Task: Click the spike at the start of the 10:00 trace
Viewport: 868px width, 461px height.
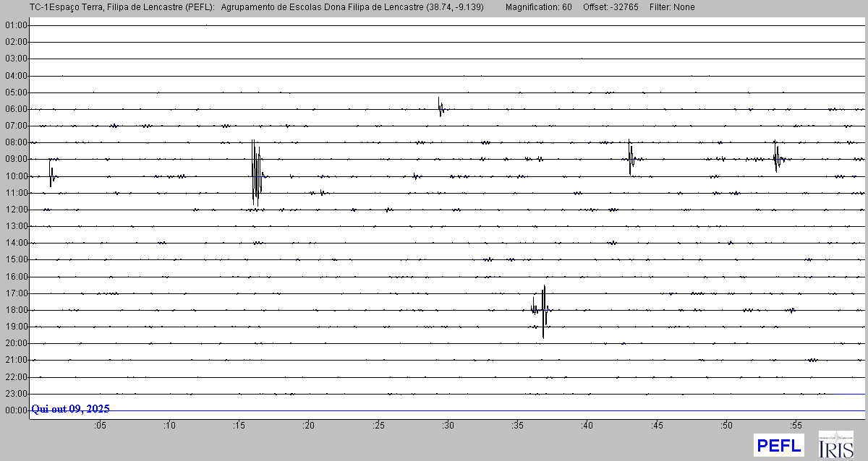Action: click(x=51, y=173)
